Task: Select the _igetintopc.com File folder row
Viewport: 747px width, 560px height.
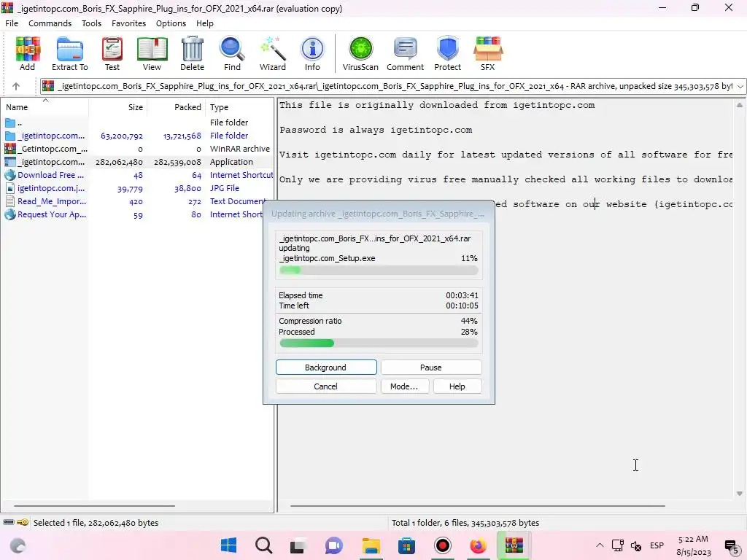Action: pyautogui.click(x=137, y=136)
